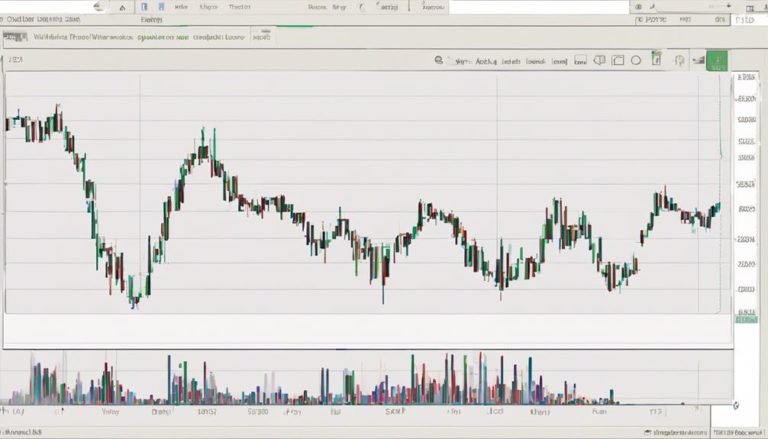
Task: Click the small bar chart icon beside green button
Action: click(x=696, y=61)
